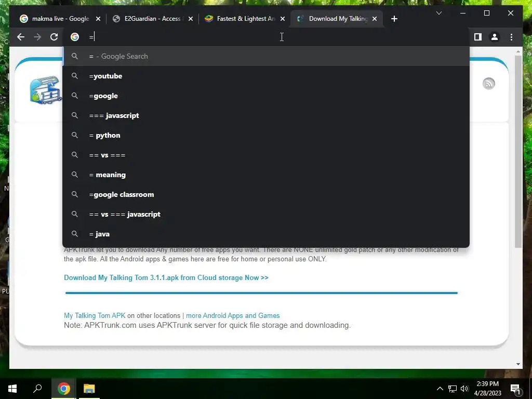532x399 pixels.
Task: Click the RSS feed icon
Action: [x=488, y=84]
